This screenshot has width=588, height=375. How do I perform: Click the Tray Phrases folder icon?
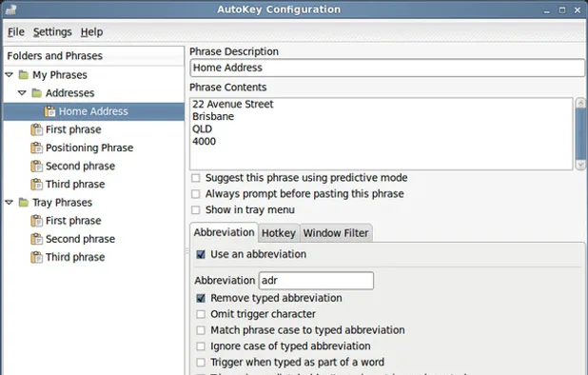(24, 203)
